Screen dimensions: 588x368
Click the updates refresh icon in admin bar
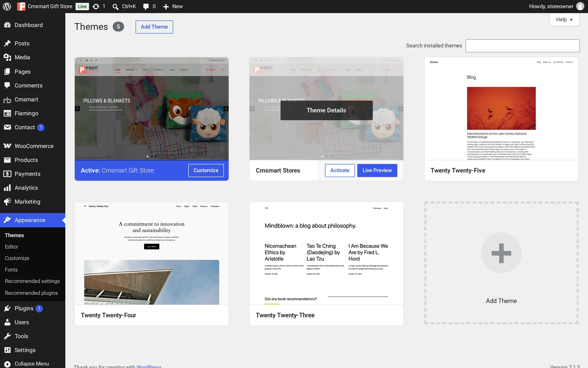tap(96, 6)
